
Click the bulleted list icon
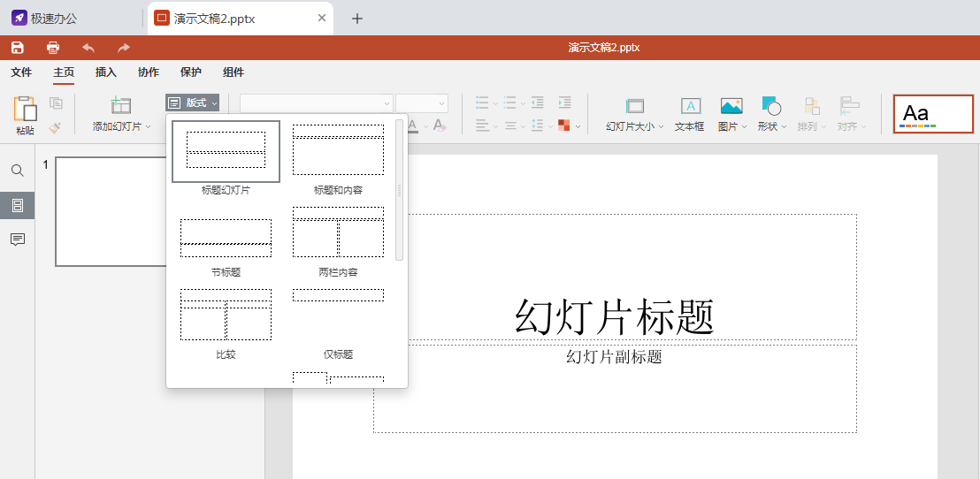[482, 103]
